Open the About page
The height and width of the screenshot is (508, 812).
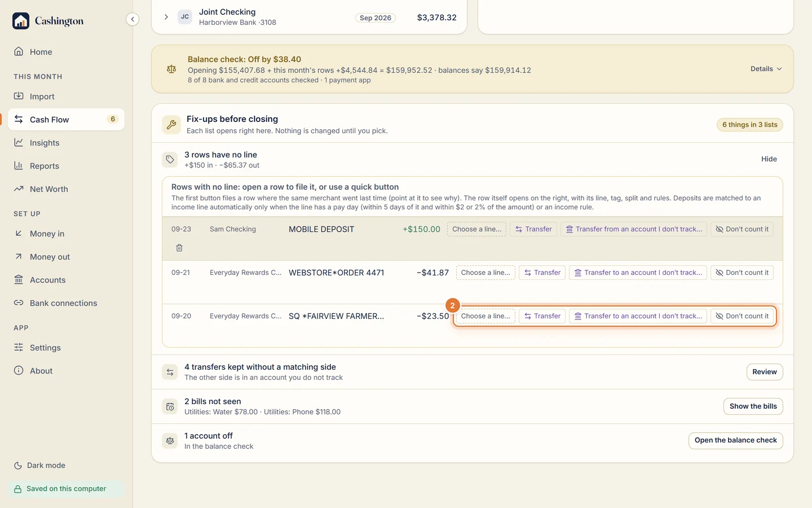click(67, 371)
